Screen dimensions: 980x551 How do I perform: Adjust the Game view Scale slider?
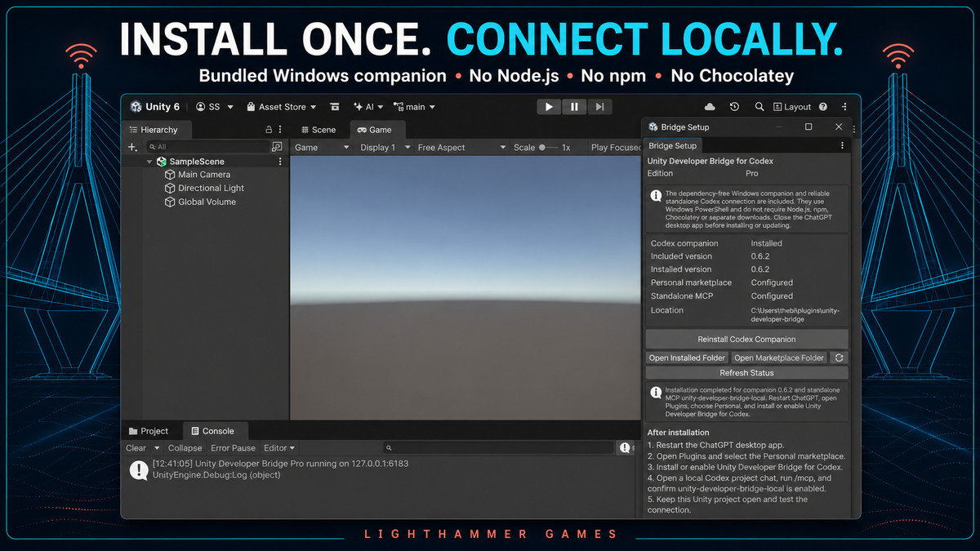click(x=547, y=148)
